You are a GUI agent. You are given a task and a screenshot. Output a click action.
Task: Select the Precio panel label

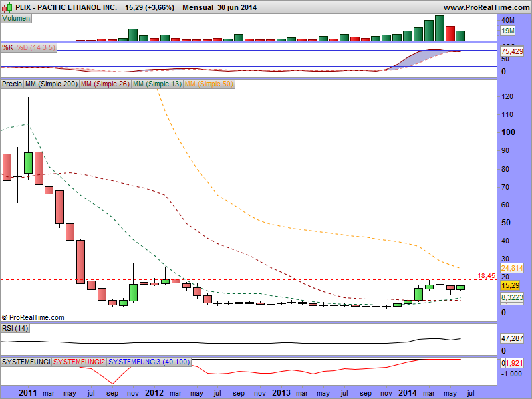pos(12,84)
